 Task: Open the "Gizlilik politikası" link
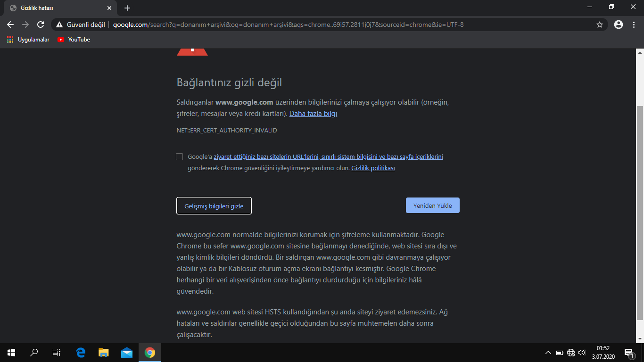pos(373,168)
